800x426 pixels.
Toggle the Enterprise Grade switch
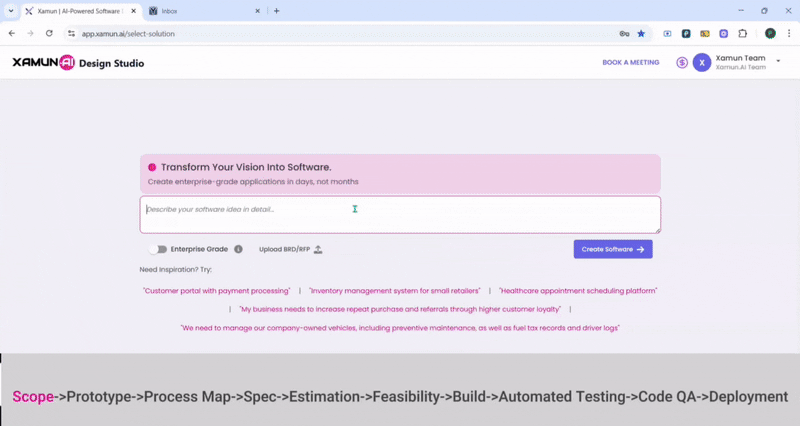coord(158,249)
